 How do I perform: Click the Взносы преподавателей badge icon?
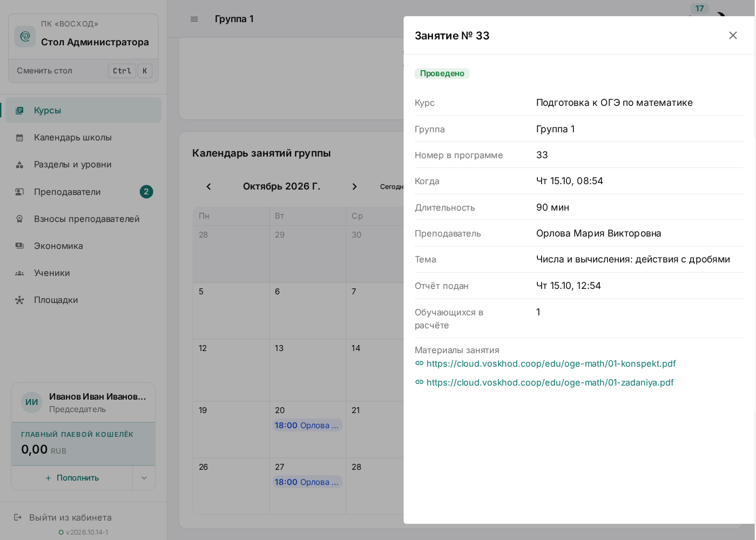tap(19, 219)
